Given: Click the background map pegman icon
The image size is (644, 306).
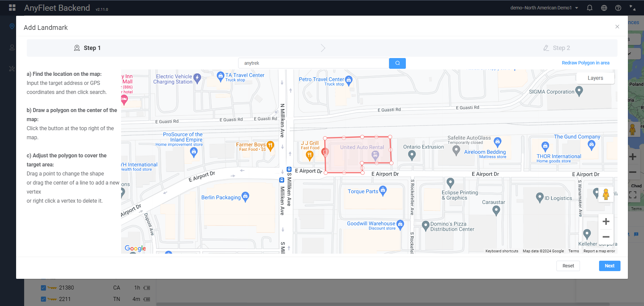Looking at the screenshot, I should [x=632, y=130].
